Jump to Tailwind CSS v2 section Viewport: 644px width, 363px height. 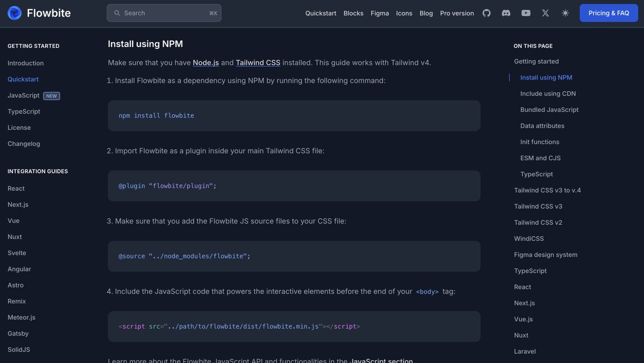pos(538,223)
